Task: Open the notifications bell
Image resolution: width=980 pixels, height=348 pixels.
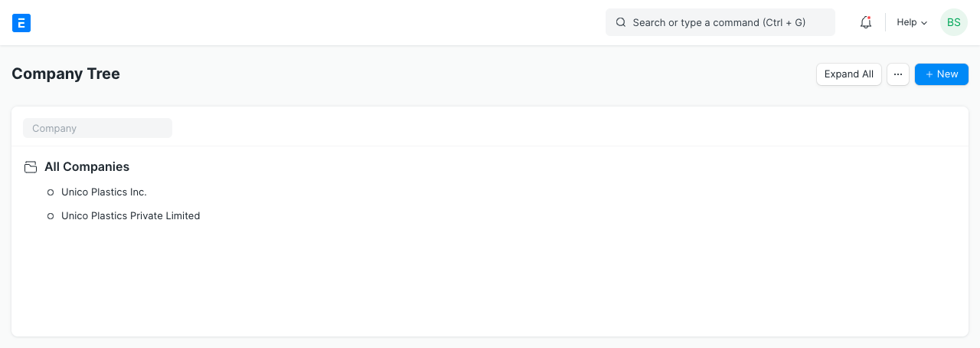Action: click(866, 23)
